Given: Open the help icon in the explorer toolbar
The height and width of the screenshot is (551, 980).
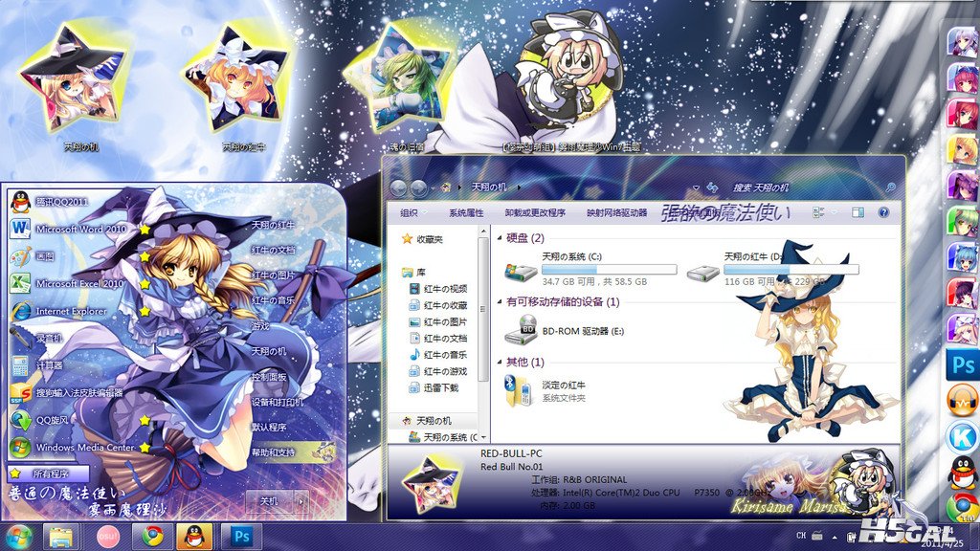Looking at the screenshot, I should [883, 212].
